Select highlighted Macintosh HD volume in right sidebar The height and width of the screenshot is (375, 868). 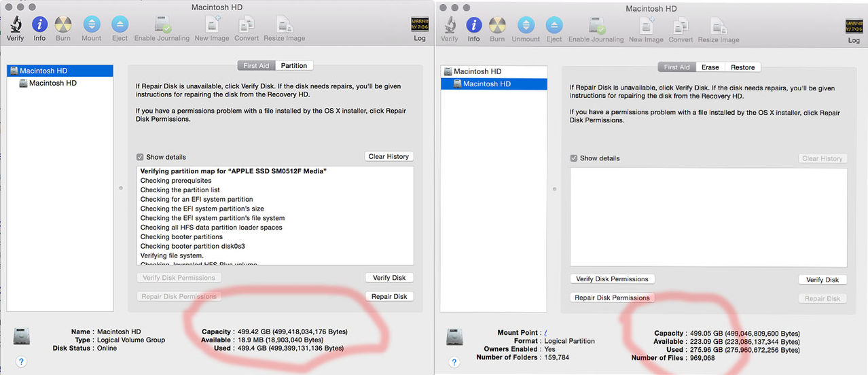[x=494, y=84]
